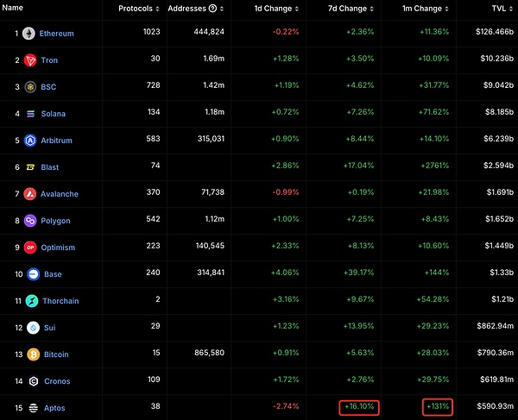Open the Aptos chain link
518x420 pixels.
coord(54,408)
